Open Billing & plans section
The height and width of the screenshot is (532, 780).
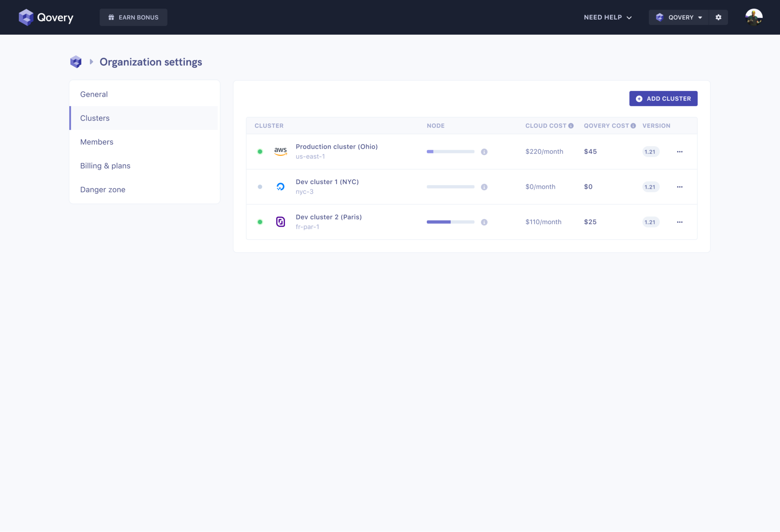pos(105,166)
